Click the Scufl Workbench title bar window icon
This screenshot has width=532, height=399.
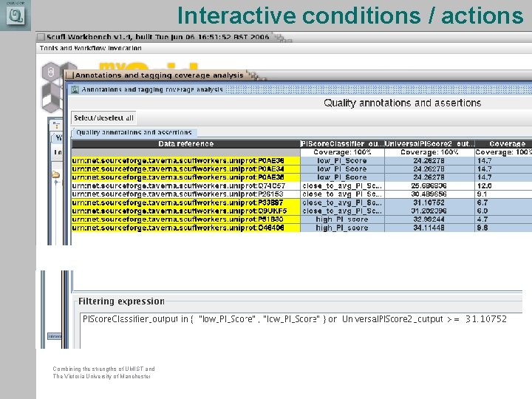(41, 37)
